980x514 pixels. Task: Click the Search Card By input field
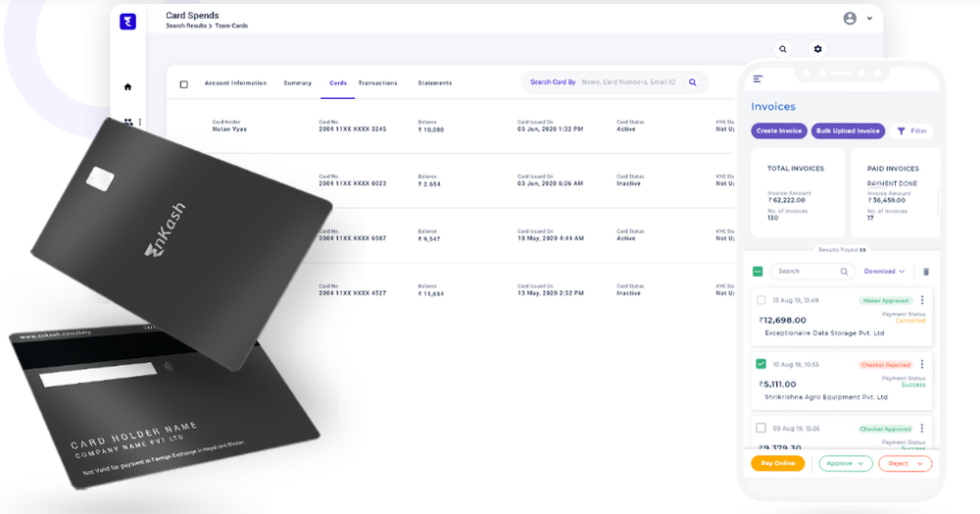[614, 82]
